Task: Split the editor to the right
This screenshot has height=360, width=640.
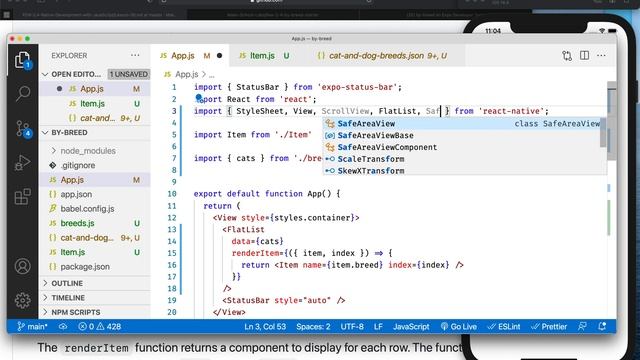Action: point(584,55)
